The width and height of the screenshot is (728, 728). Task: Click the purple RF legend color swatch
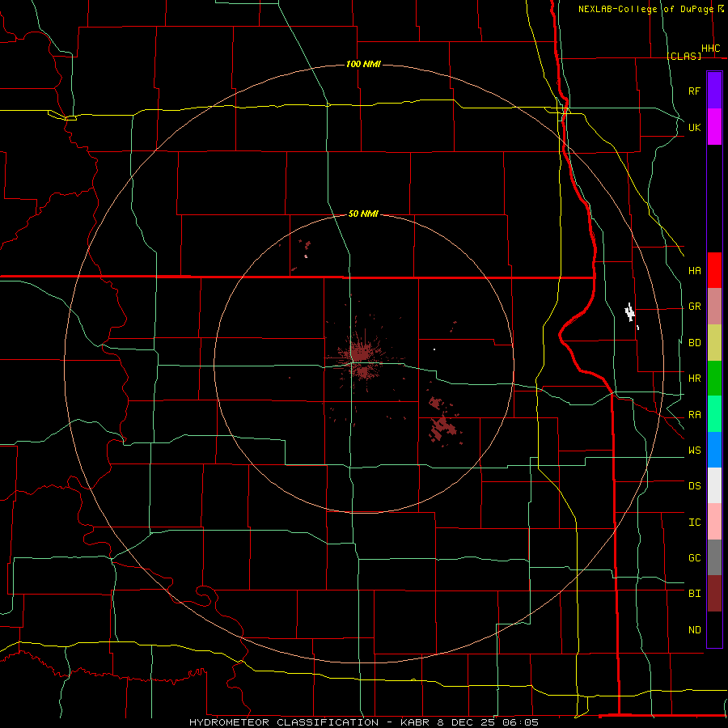pos(714,91)
